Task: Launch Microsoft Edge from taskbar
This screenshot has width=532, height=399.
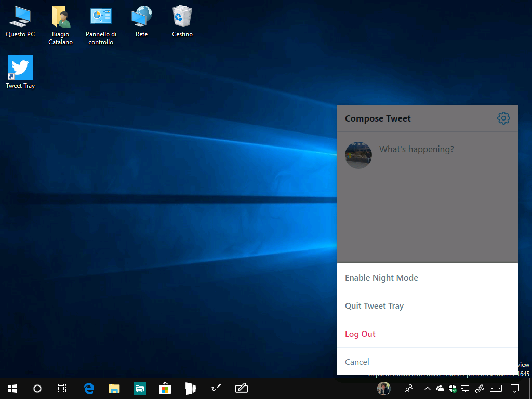Action: 89,389
